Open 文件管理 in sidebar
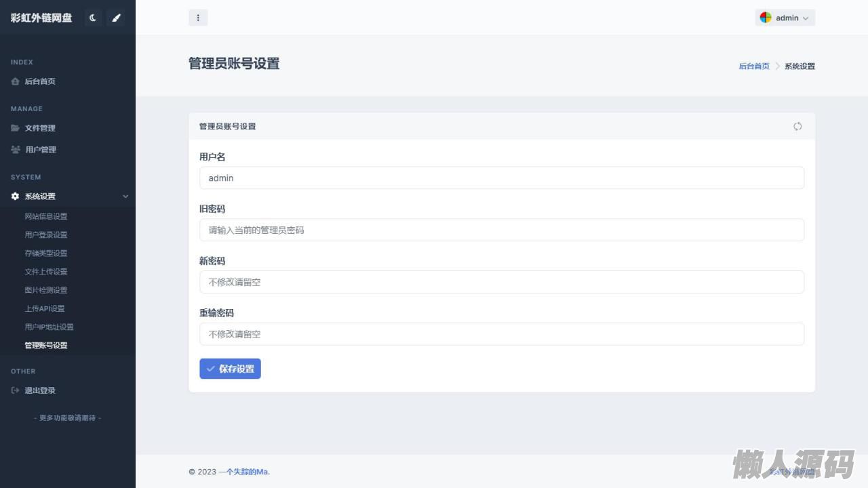 (40, 128)
